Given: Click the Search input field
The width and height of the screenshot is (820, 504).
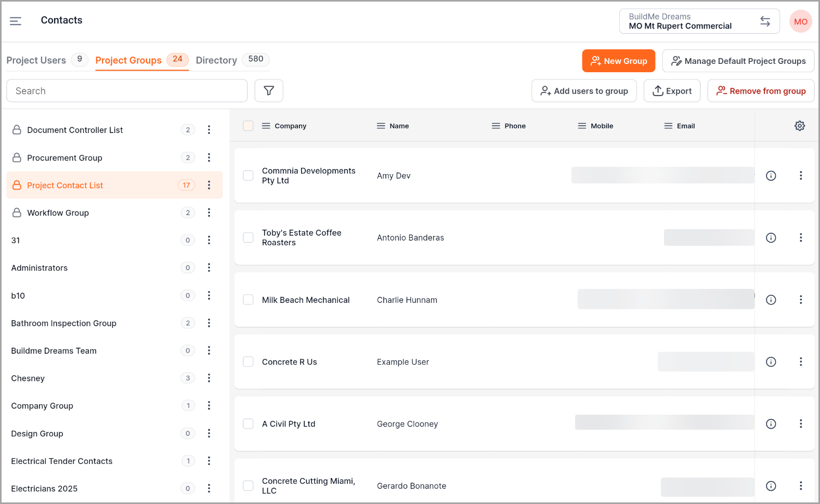Looking at the screenshot, I should point(127,91).
